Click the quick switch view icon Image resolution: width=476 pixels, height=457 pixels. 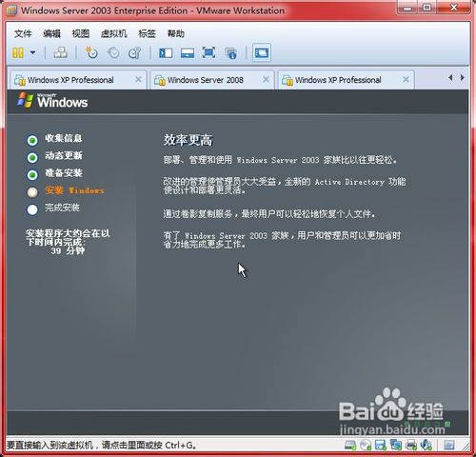coord(188,53)
